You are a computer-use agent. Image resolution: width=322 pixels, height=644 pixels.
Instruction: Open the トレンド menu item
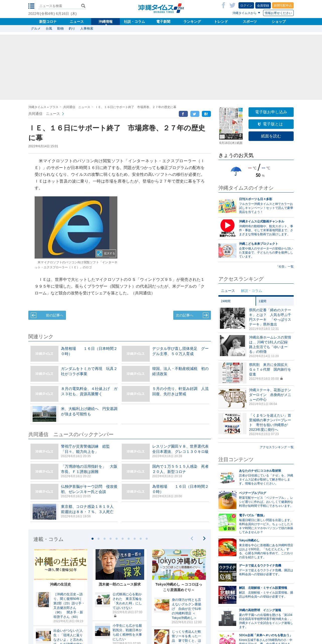[x=221, y=22]
